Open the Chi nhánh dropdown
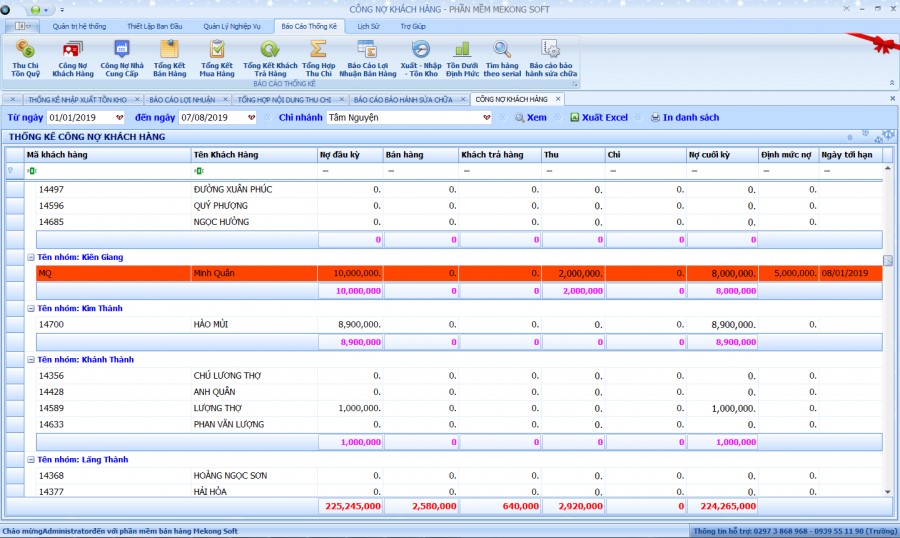The image size is (900, 538). (487, 118)
